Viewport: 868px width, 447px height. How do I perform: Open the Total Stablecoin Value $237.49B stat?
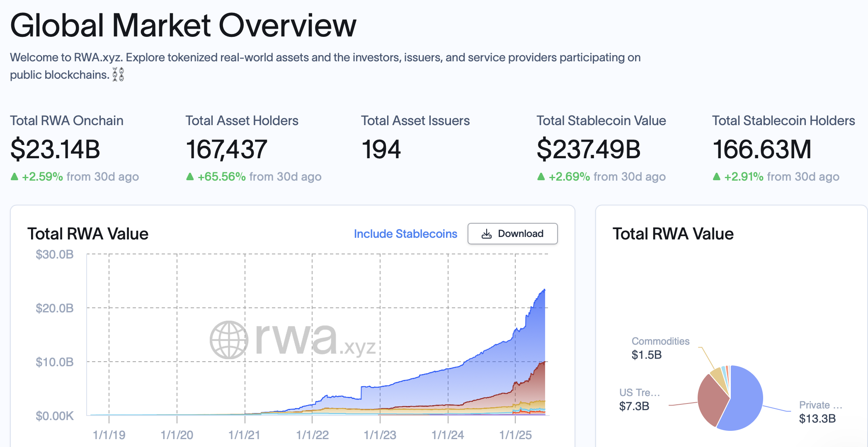pyautogui.click(x=588, y=150)
